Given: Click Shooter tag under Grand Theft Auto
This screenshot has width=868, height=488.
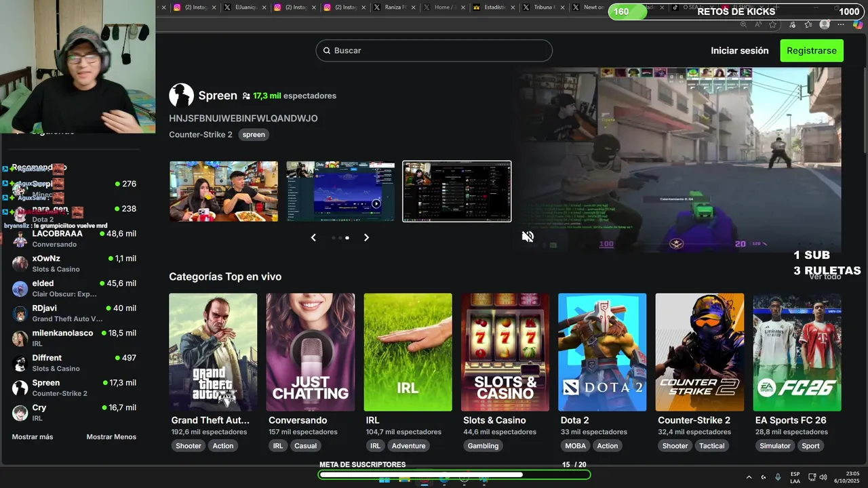Looking at the screenshot, I should point(189,446).
